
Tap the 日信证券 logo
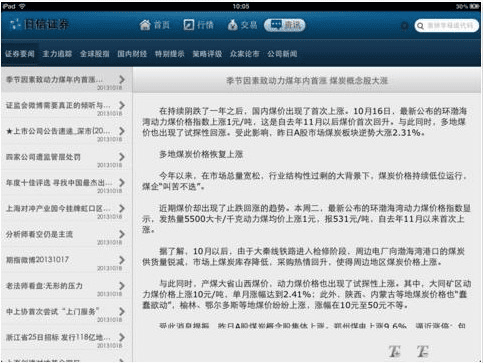[39, 24]
